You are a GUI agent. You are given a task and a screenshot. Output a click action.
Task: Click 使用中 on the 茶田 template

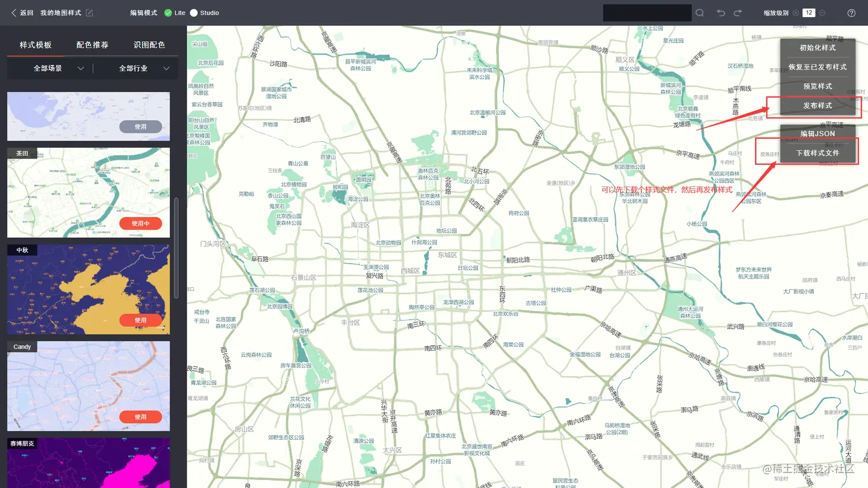click(x=141, y=223)
